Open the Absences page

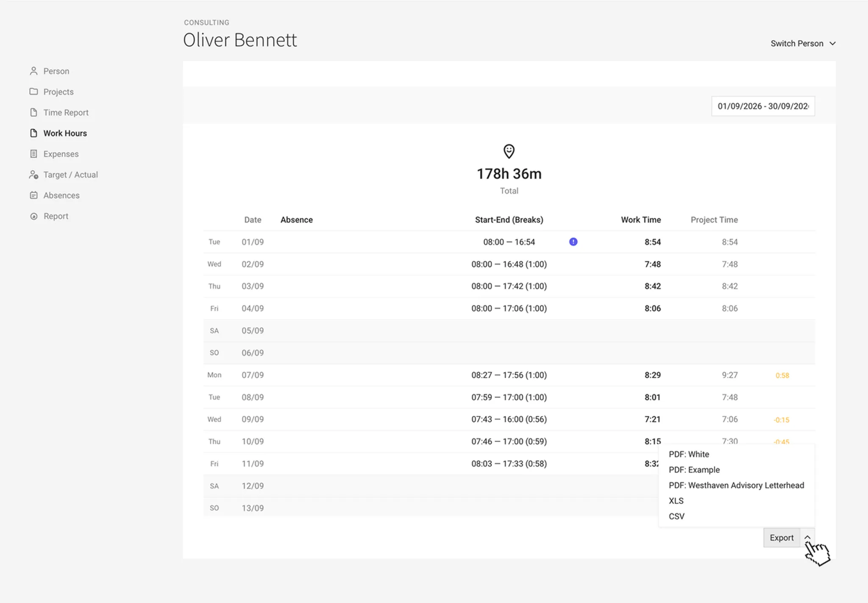[x=61, y=195]
